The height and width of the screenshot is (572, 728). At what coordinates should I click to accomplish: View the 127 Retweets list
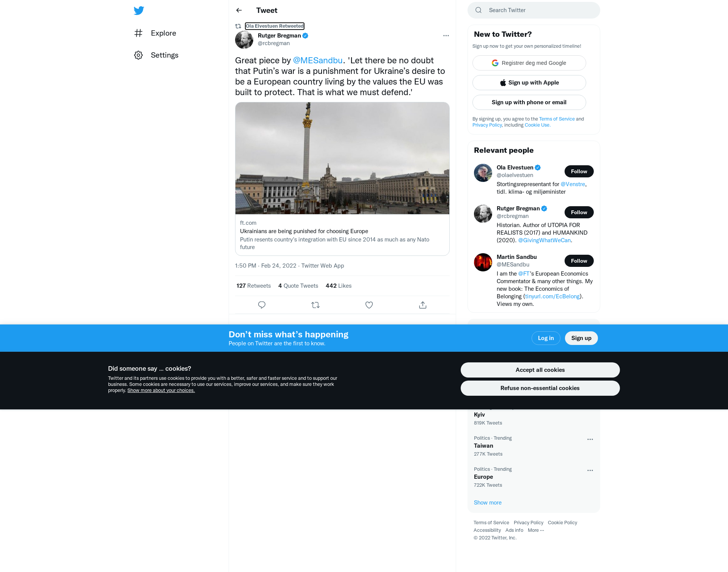[x=254, y=286]
